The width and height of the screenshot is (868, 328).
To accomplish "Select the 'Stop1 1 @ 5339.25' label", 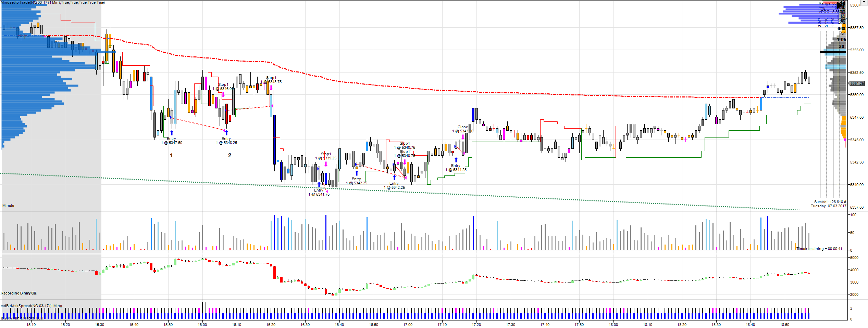I will coord(326,156).
